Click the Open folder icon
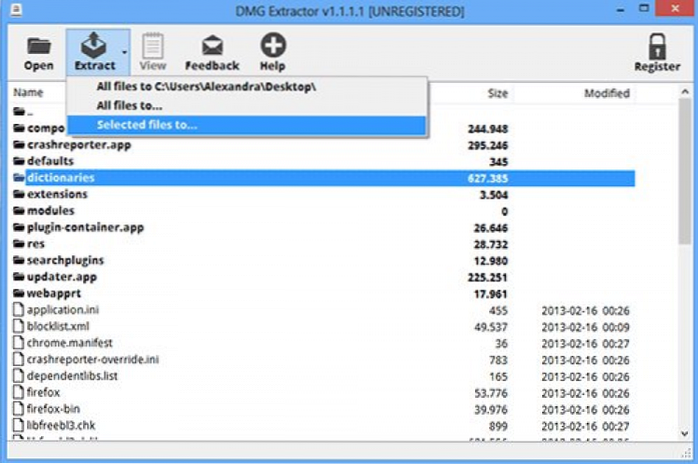This screenshot has height=464, width=698. tap(38, 46)
